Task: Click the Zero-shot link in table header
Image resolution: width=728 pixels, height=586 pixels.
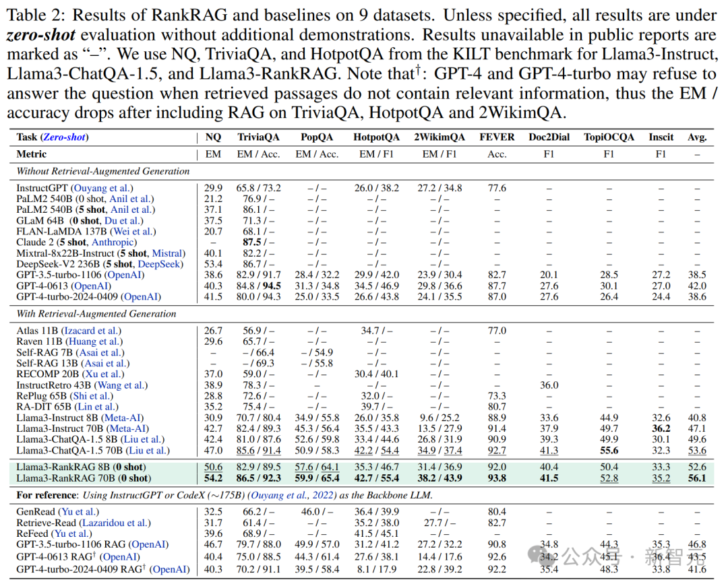Action: pyautogui.click(x=65, y=137)
